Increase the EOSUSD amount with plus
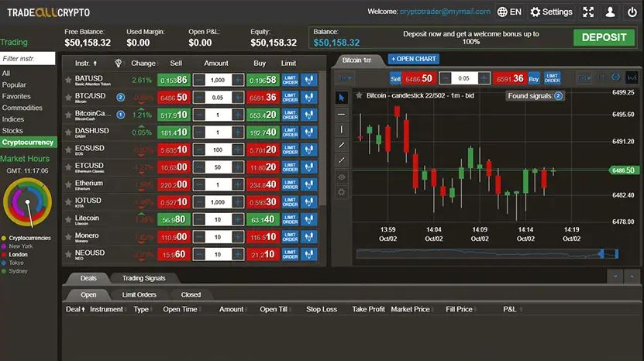Screen dimensions: 644x361 [238, 150]
